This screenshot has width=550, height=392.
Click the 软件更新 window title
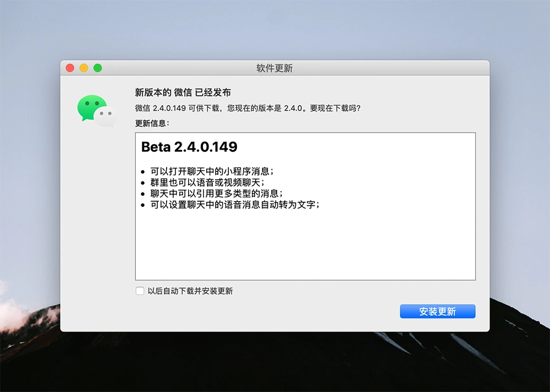(x=274, y=68)
